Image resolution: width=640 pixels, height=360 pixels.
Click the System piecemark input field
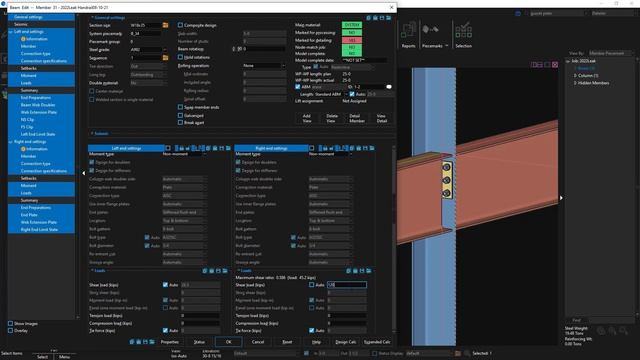click(146, 33)
